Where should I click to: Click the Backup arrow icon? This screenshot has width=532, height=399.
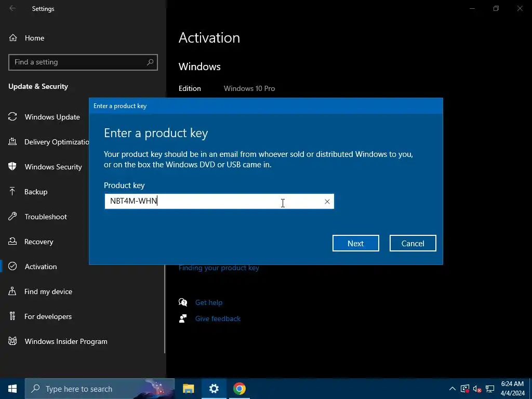point(12,191)
